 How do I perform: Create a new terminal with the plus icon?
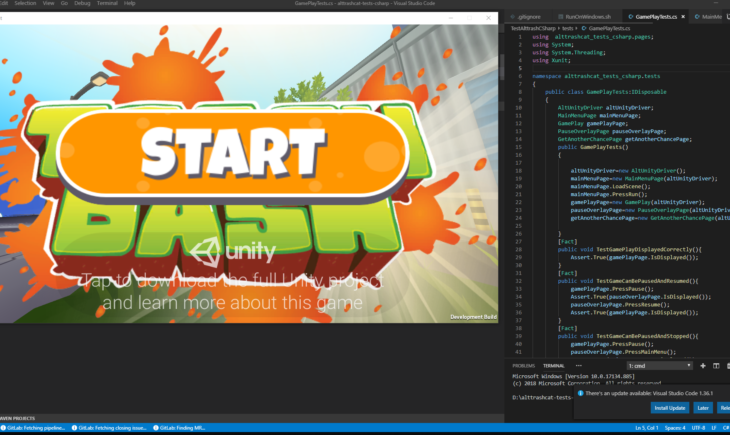703,366
